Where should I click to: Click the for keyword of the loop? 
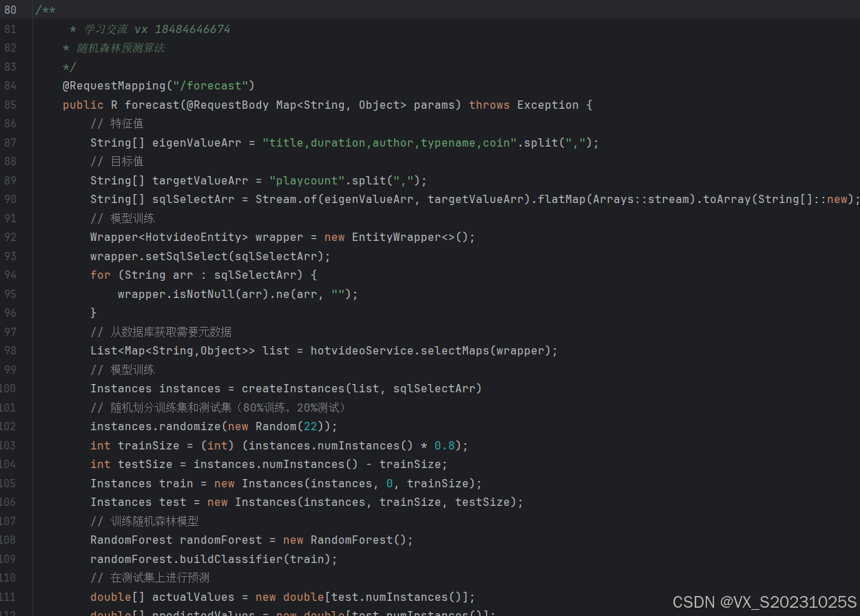pos(101,275)
